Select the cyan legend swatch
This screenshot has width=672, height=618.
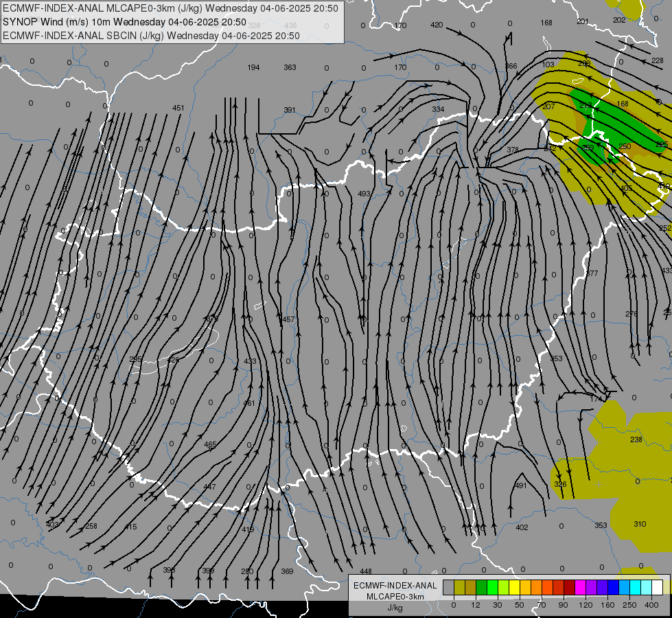point(635,587)
